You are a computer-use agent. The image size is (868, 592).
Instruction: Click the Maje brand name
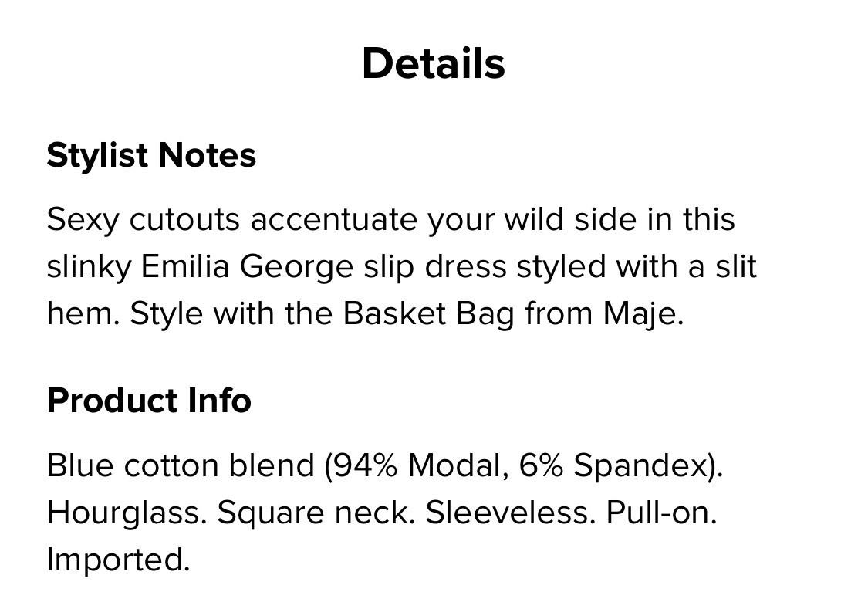(x=642, y=314)
